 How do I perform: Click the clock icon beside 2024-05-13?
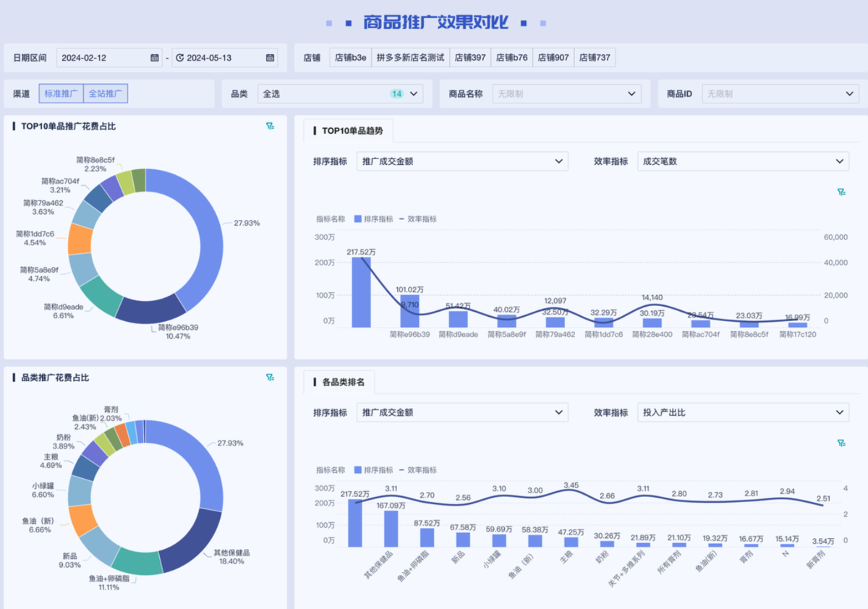point(180,58)
